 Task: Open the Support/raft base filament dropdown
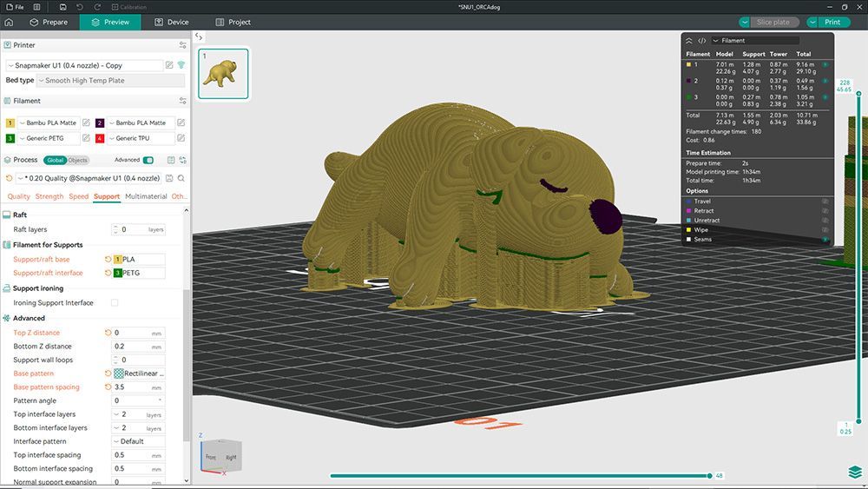(138, 259)
